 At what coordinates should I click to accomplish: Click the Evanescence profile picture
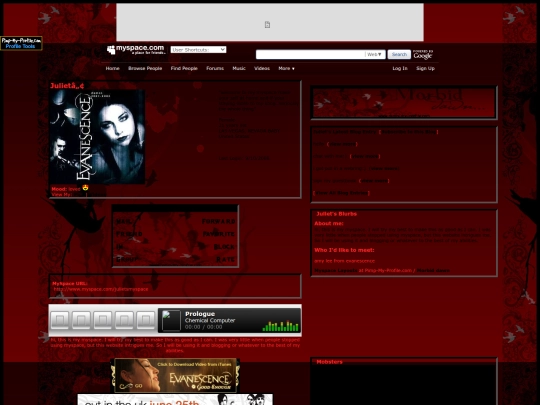[97, 137]
